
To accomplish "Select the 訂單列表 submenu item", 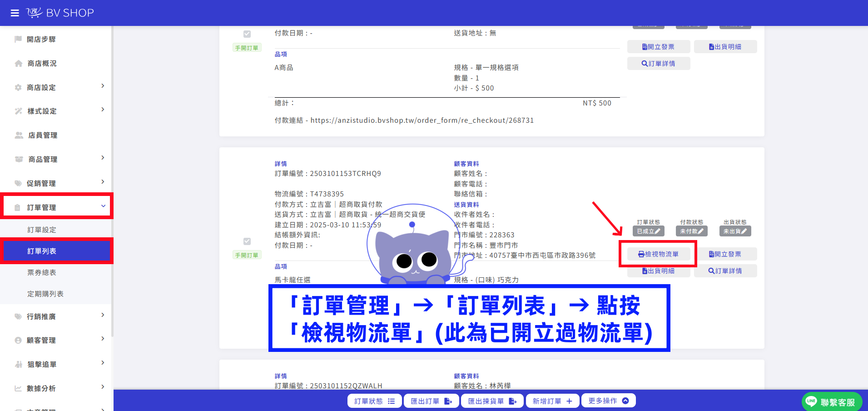I will click(56, 251).
